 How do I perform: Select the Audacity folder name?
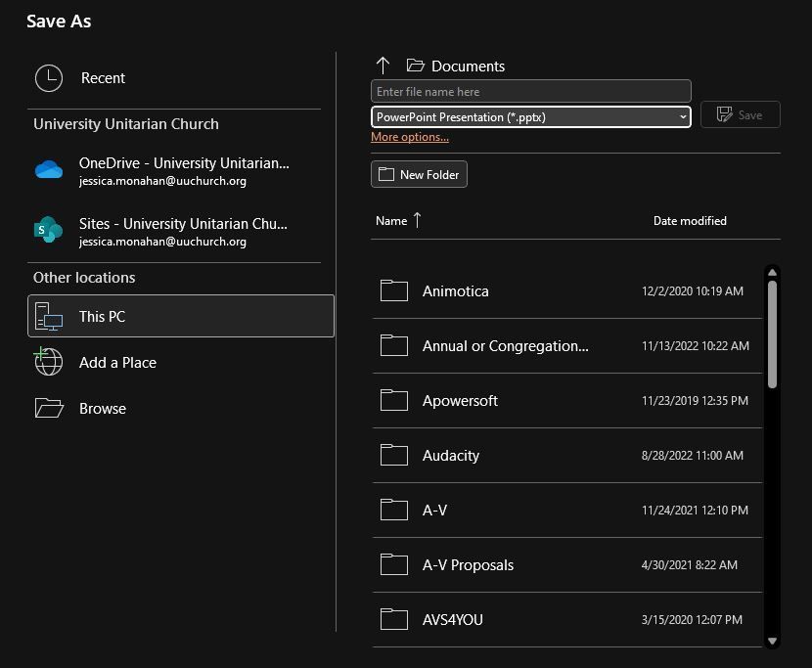(x=451, y=456)
